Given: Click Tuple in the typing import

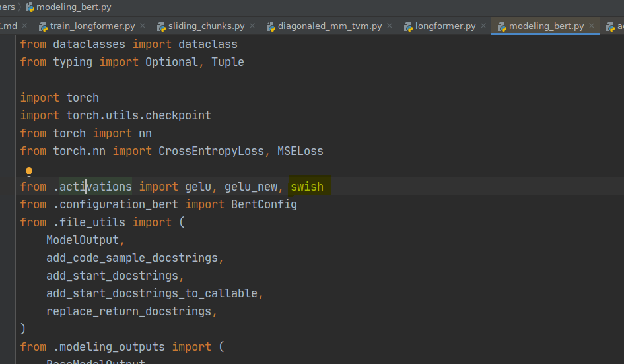Looking at the screenshot, I should pyautogui.click(x=228, y=62).
